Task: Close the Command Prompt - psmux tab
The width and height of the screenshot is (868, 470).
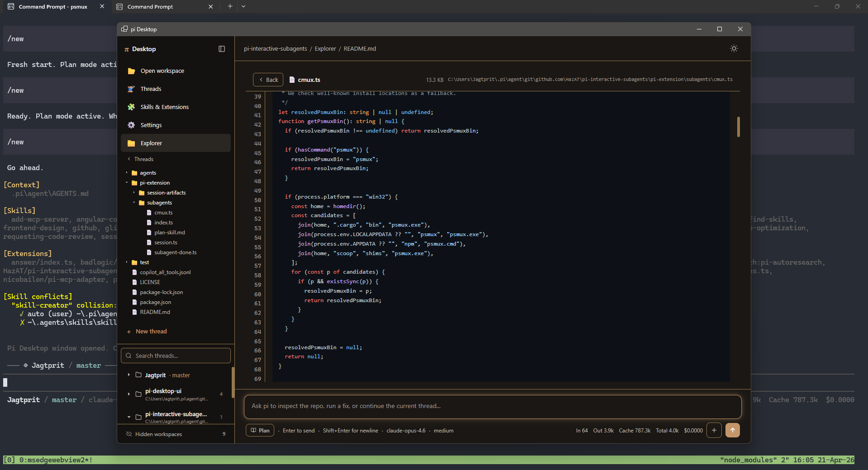Action: coord(102,6)
